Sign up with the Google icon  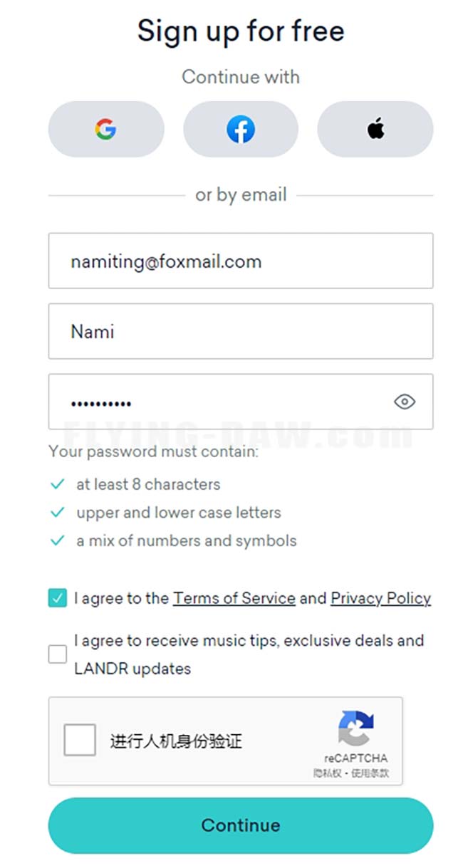[105, 129]
